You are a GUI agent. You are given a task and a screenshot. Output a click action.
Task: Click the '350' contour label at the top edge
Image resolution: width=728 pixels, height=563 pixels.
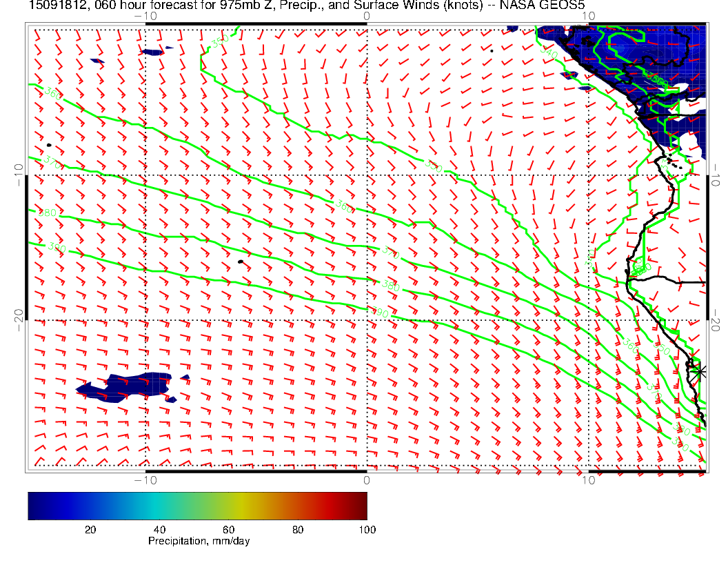220,41
